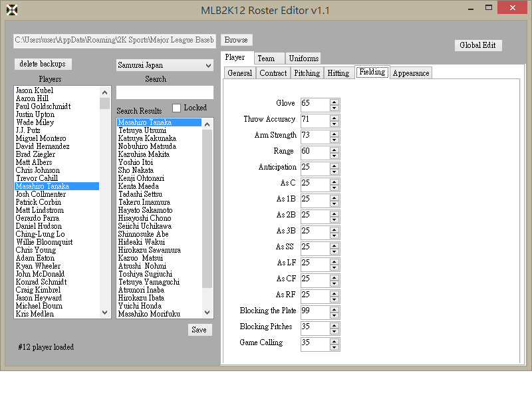The height and width of the screenshot is (399, 532).
Task: Increase Anticipation with up arrow
Action: pyautogui.click(x=334, y=166)
